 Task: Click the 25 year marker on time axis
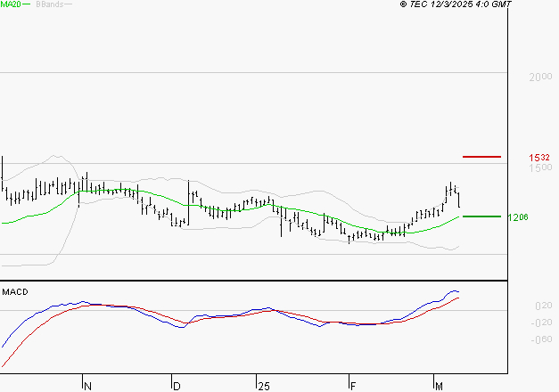click(x=264, y=387)
